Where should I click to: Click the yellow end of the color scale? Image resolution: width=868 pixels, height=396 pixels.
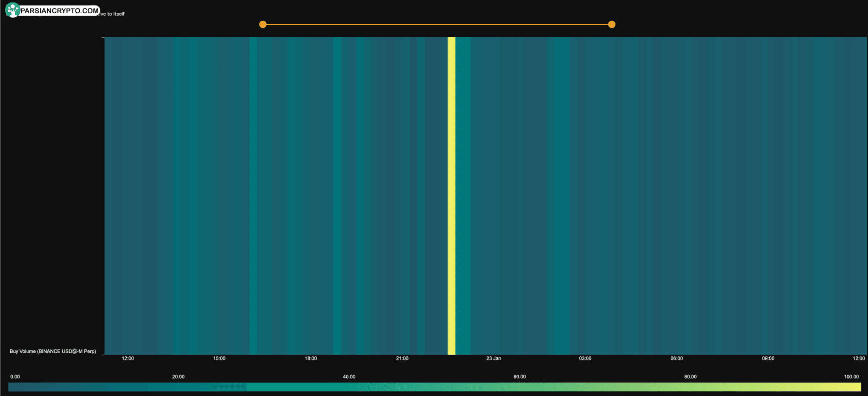854,387
